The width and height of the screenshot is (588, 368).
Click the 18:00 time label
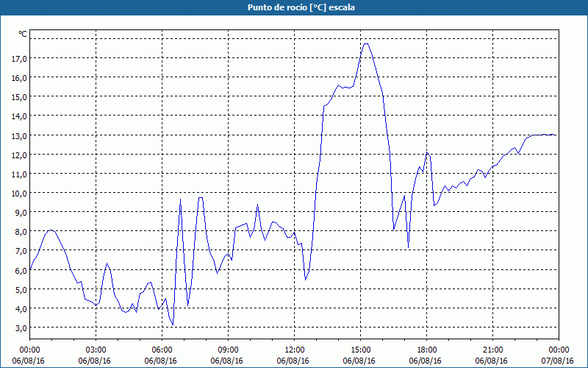tap(427, 350)
